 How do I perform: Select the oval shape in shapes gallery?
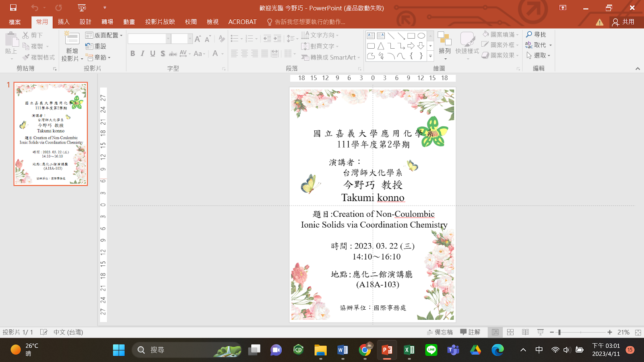(421, 36)
